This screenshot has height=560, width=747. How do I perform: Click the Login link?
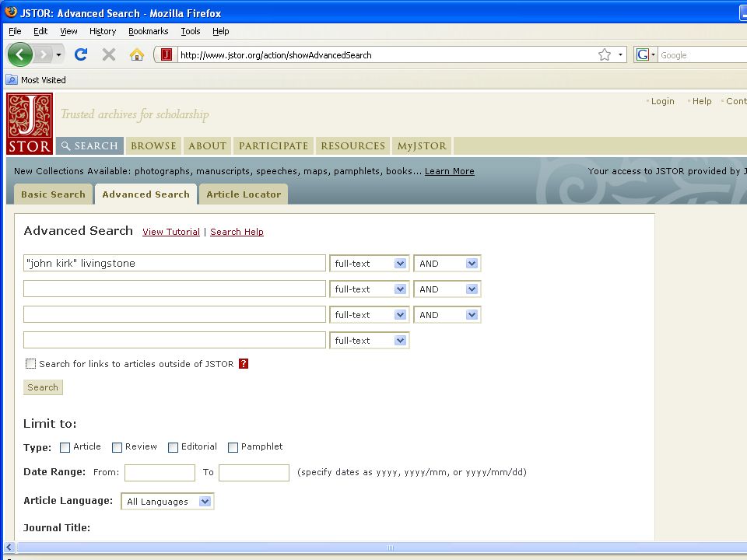click(x=662, y=101)
